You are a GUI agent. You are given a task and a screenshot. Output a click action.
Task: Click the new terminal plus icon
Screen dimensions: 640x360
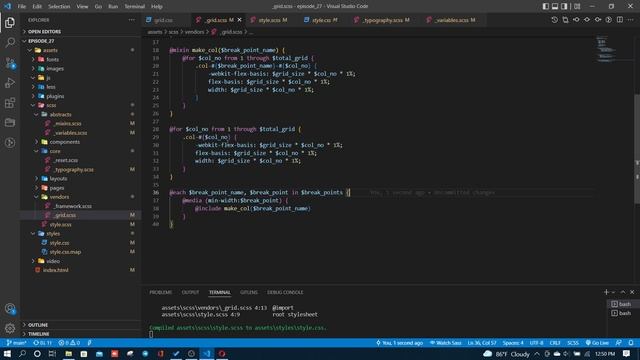pyautogui.click(x=606, y=292)
